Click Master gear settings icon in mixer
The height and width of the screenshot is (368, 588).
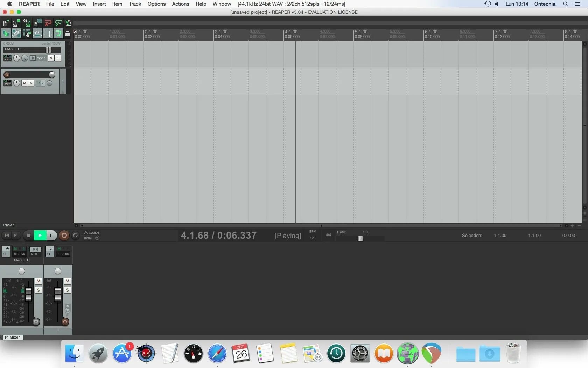pos(36,322)
